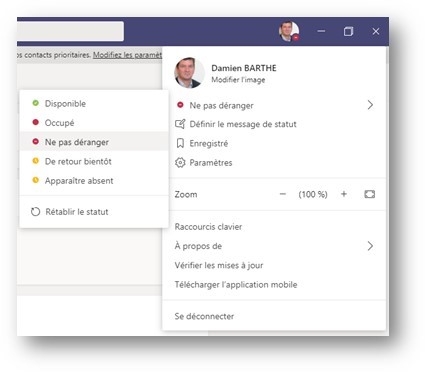Expand the À propos de chevron
Viewport: 425px width, 372px height.
[370, 246]
